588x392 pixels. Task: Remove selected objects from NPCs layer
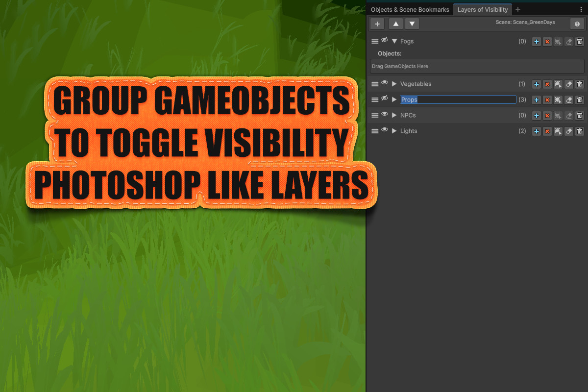(x=547, y=116)
